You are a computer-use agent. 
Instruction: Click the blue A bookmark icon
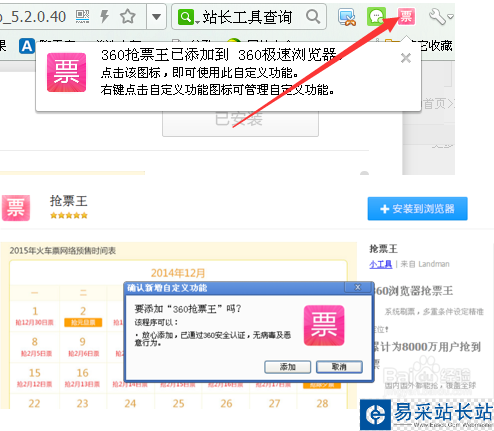pyautogui.click(x=27, y=46)
